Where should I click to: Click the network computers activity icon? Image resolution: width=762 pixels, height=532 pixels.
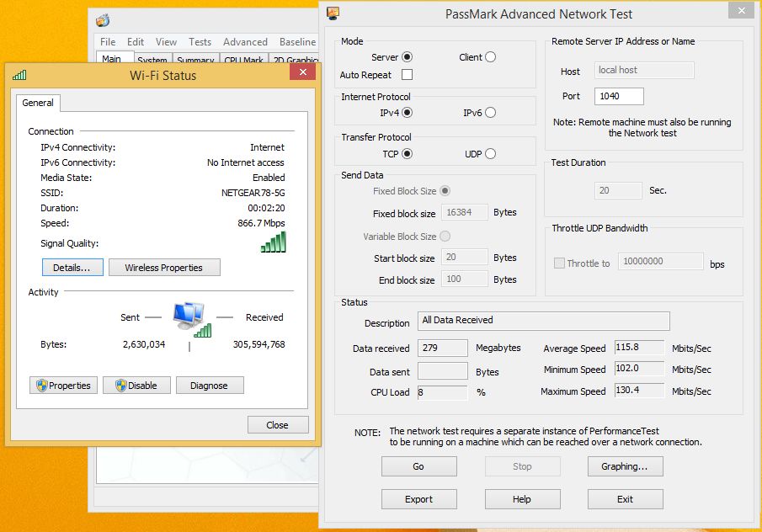click(191, 319)
